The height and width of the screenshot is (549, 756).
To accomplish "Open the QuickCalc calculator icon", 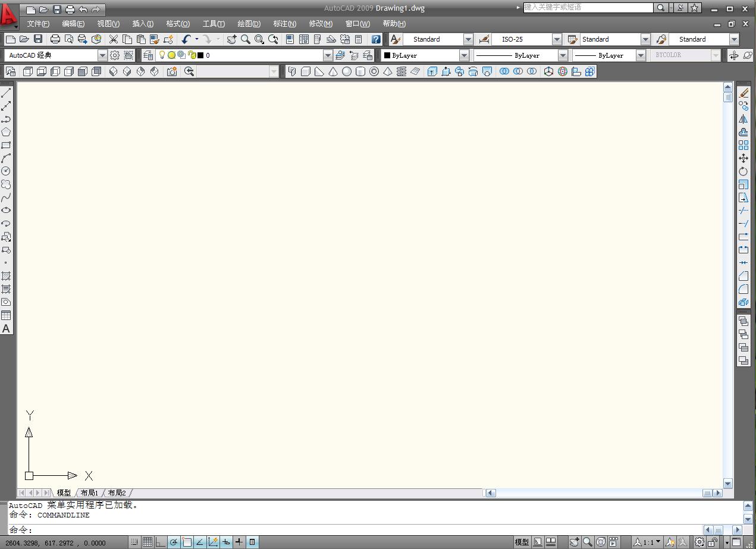I will click(x=359, y=39).
